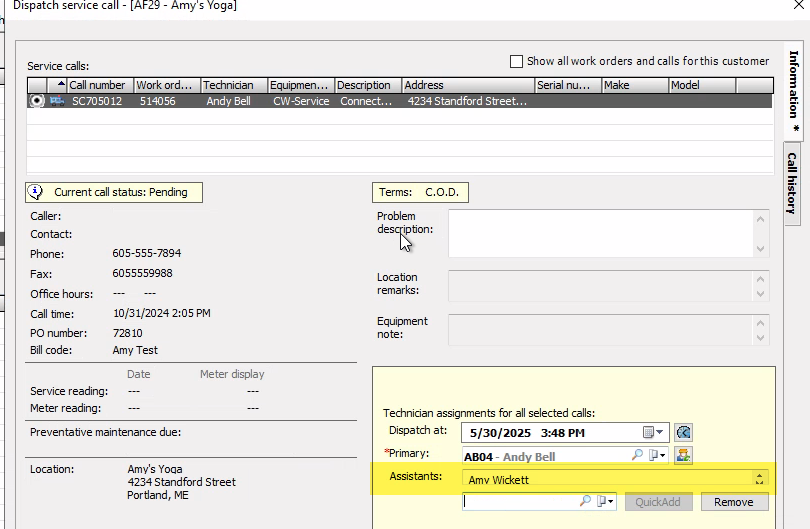Select Amy Wickett in the Assistants list
The height and width of the screenshot is (529, 810).
[x=499, y=480]
